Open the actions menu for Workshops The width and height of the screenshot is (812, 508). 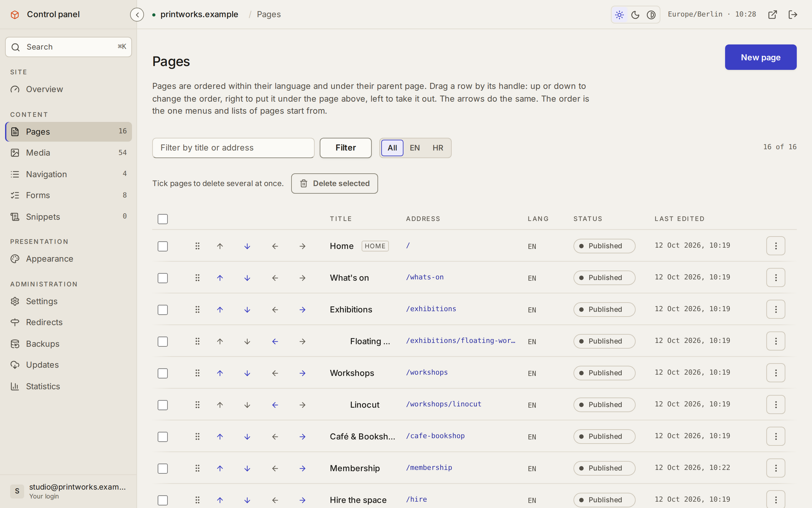776,373
